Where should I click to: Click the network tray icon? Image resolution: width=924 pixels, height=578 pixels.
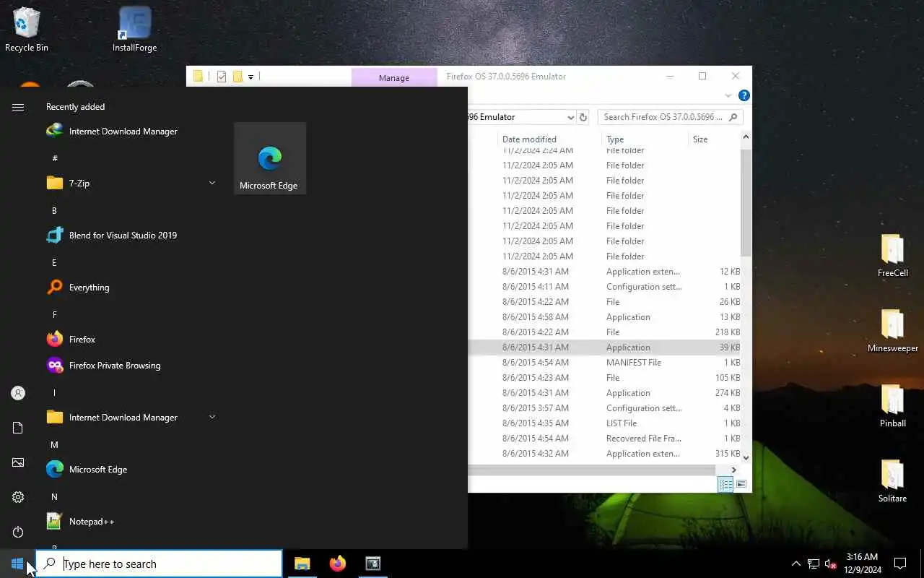[x=814, y=564]
